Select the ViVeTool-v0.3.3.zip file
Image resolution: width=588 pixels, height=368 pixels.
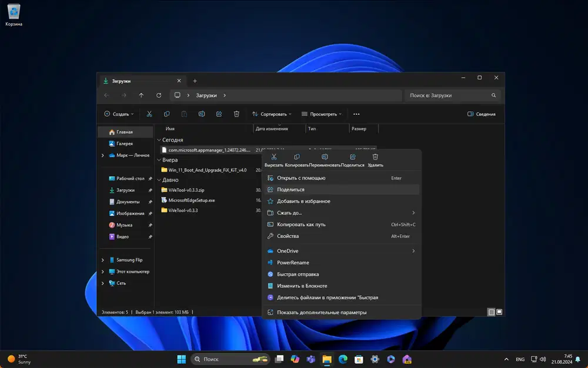coord(186,190)
